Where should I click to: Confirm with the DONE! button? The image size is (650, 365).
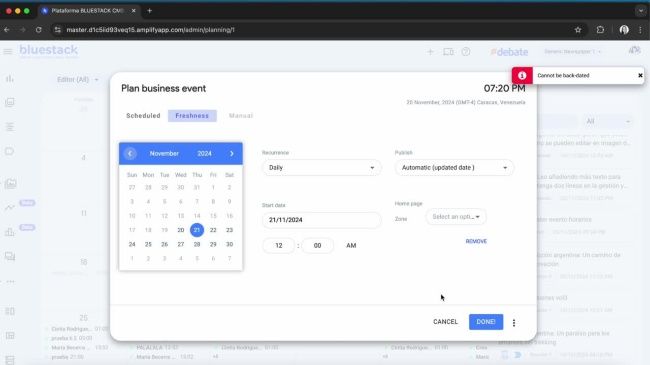(x=486, y=322)
